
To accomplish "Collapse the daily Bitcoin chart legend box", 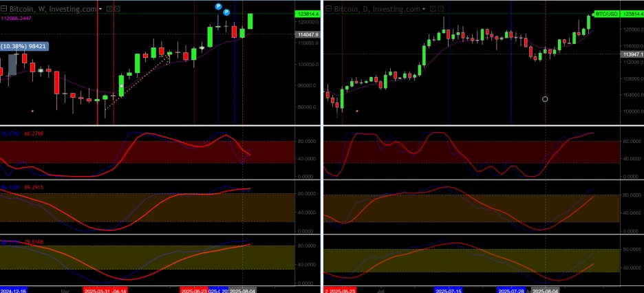I will (329, 9).
